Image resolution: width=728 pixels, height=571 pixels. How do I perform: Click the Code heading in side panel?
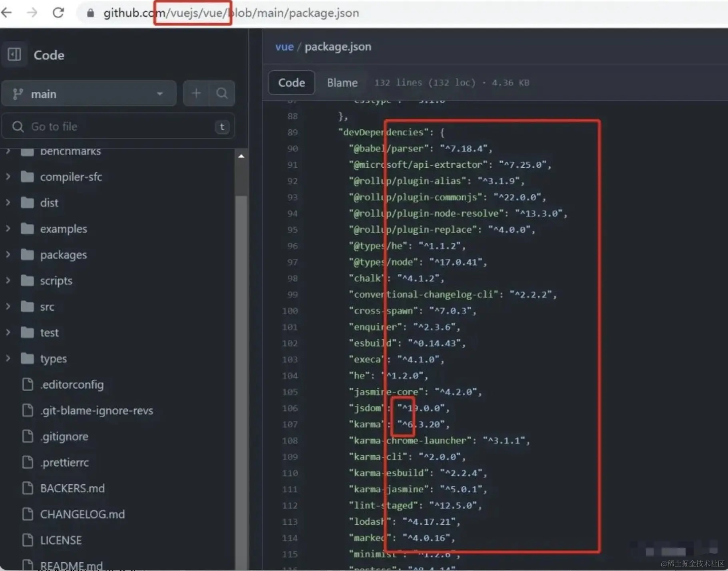click(49, 55)
